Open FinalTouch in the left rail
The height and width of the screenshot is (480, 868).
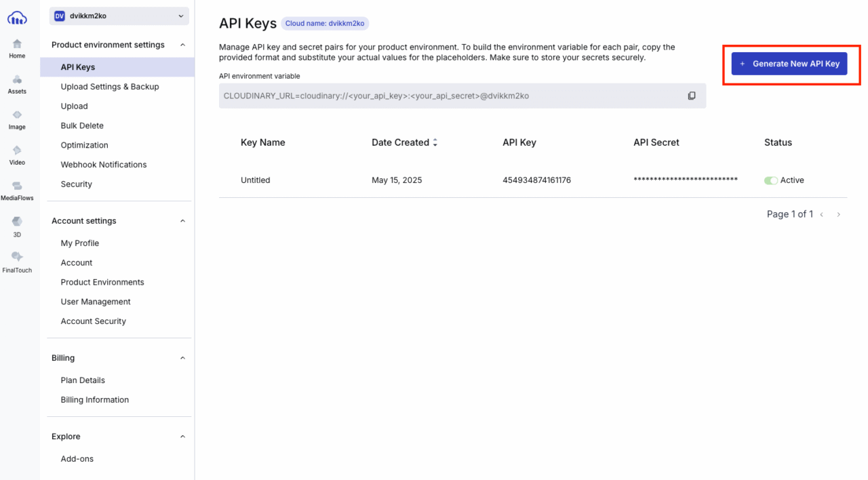[x=17, y=263]
